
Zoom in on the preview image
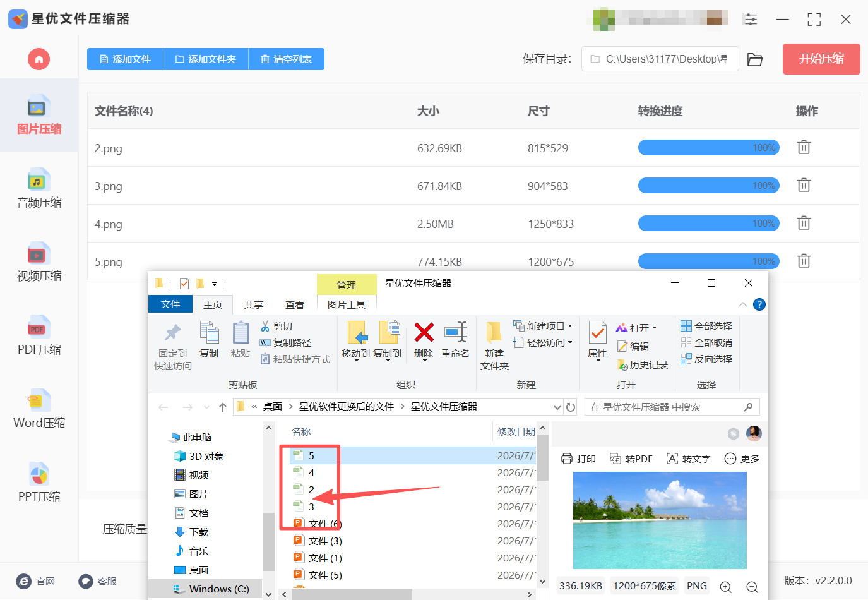point(726,587)
